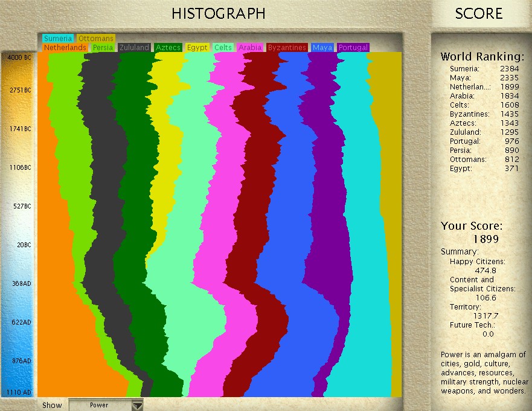Toggle visibility of Netherlands in the legend
The image size is (532, 411).
65,47
